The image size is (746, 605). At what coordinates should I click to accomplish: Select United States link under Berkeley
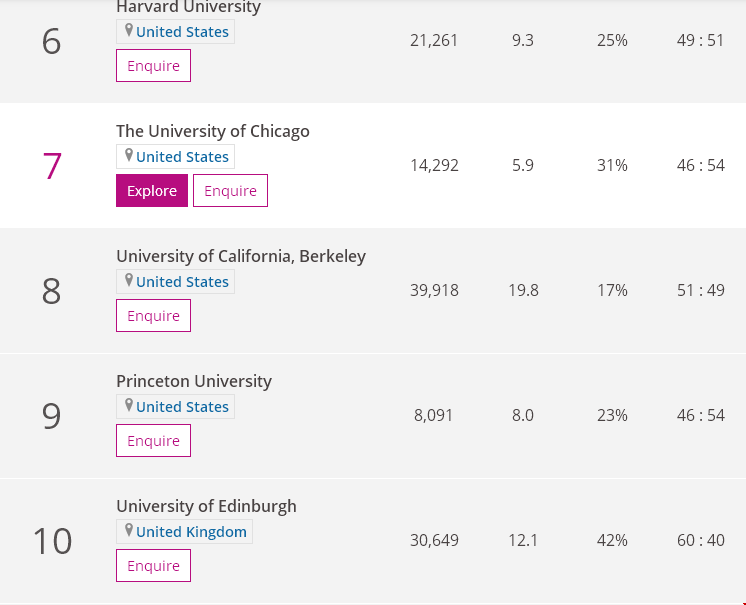click(x=182, y=282)
